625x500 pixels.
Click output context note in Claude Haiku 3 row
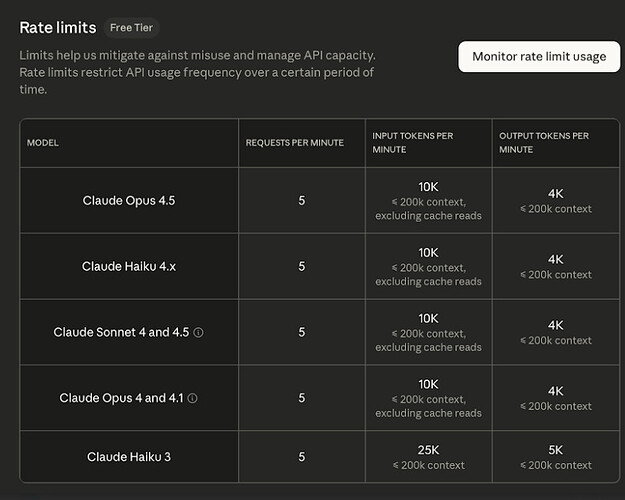pos(556,465)
